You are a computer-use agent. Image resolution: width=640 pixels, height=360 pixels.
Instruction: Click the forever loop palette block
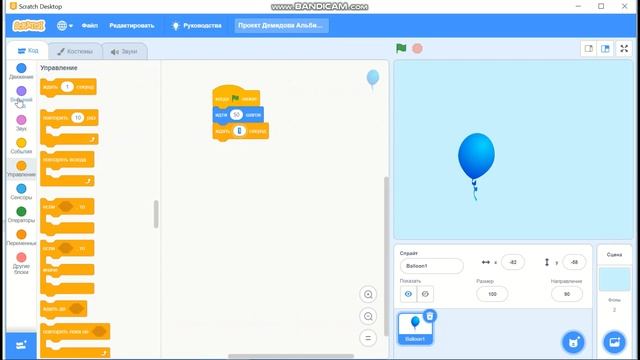click(x=67, y=169)
